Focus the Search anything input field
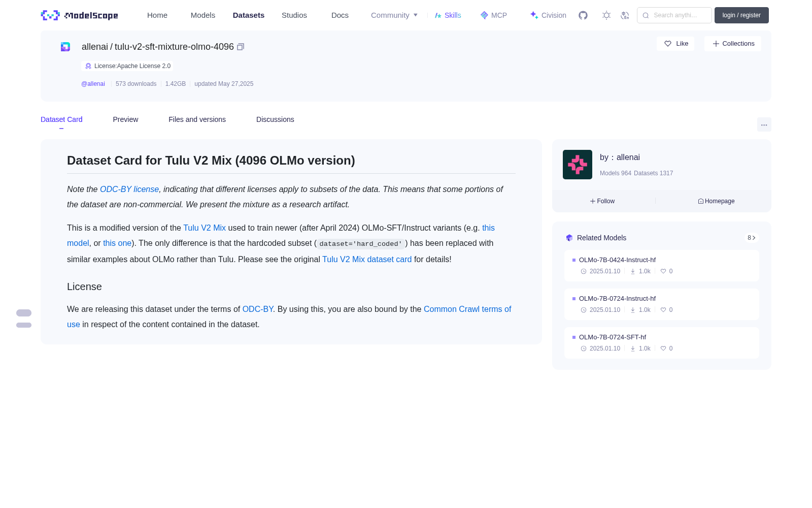 [x=674, y=15]
